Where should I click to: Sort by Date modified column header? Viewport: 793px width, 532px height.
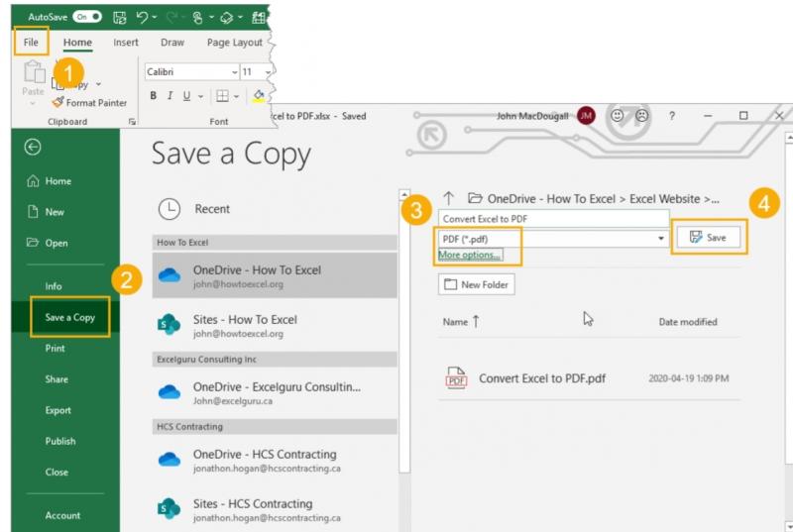(x=688, y=322)
